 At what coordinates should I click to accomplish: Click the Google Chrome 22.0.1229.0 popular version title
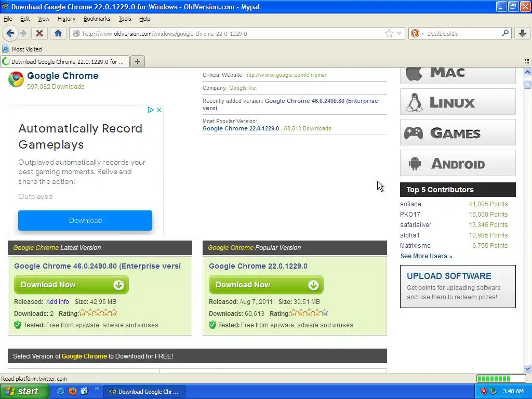258,266
